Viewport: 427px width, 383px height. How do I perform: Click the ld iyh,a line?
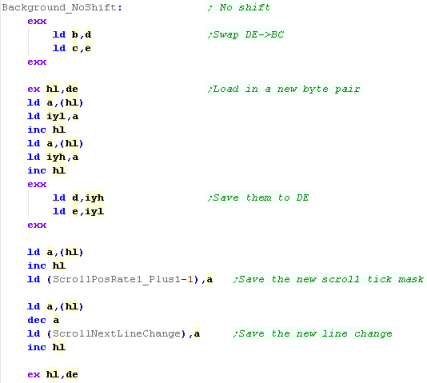pos(53,157)
